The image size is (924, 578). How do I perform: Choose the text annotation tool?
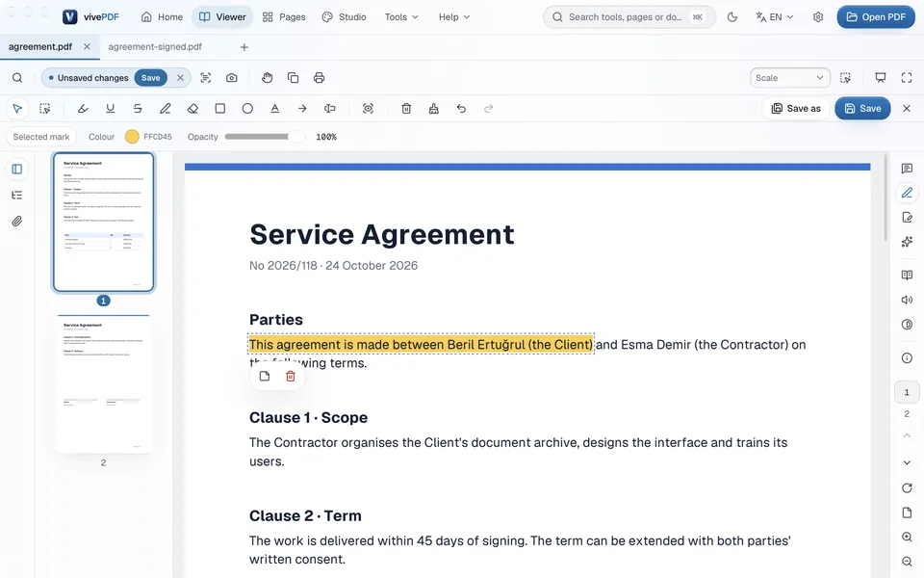tap(274, 109)
